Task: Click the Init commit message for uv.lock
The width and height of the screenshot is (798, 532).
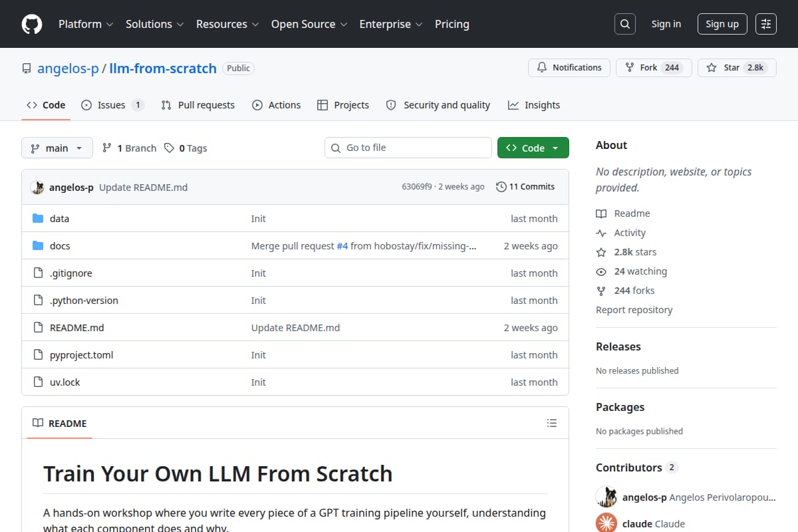Action: pos(259,382)
